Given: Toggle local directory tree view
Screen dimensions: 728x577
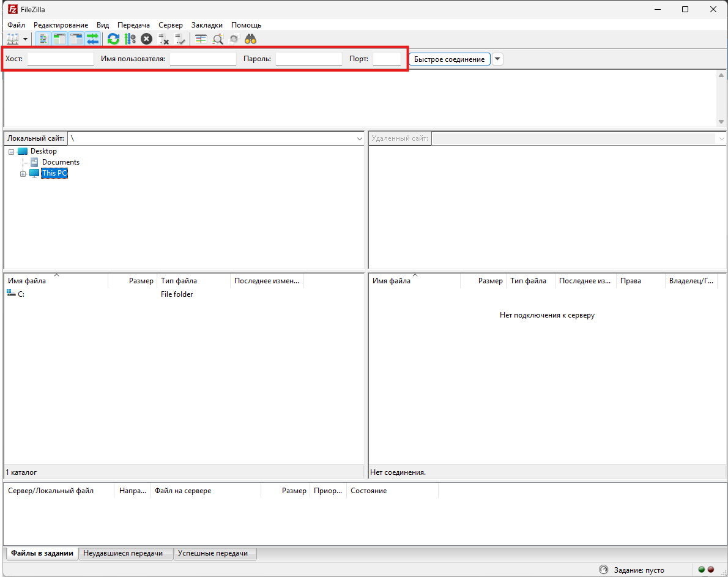Looking at the screenshot, I should (59, 39).
